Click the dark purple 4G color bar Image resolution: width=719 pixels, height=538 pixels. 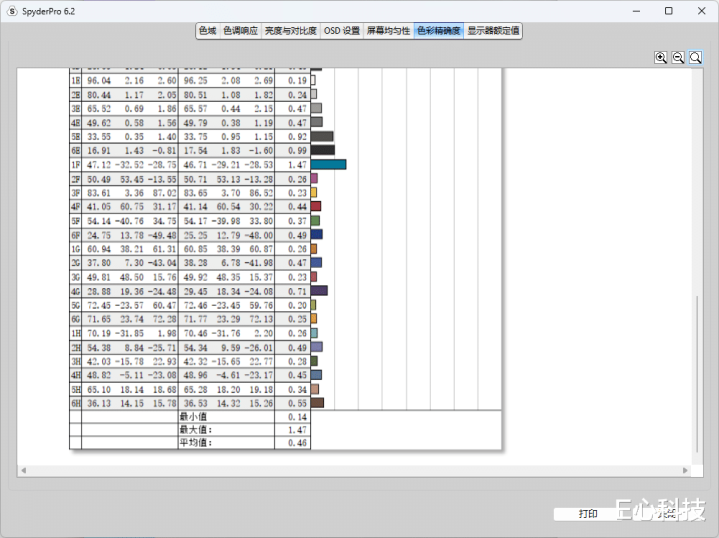pos(319,290)
